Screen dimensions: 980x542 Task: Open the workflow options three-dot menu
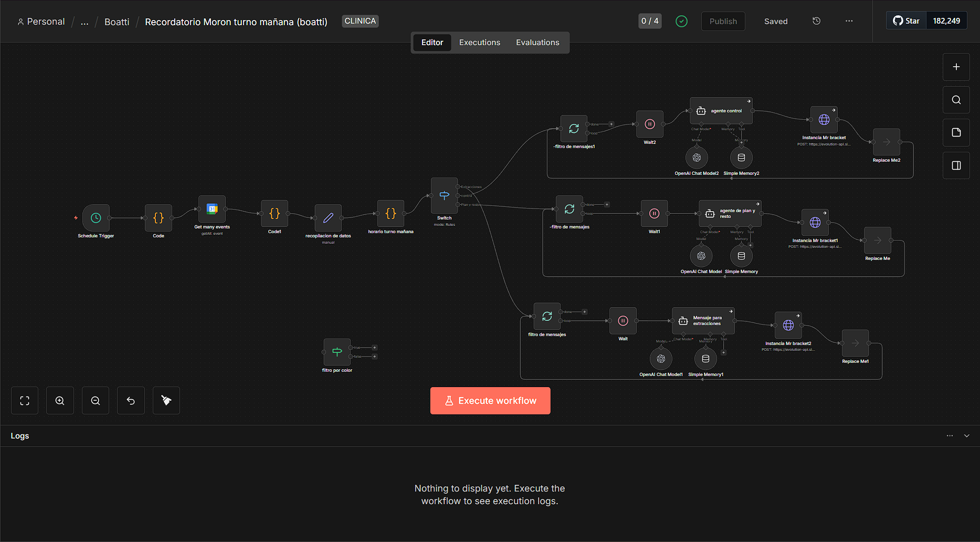849,21
